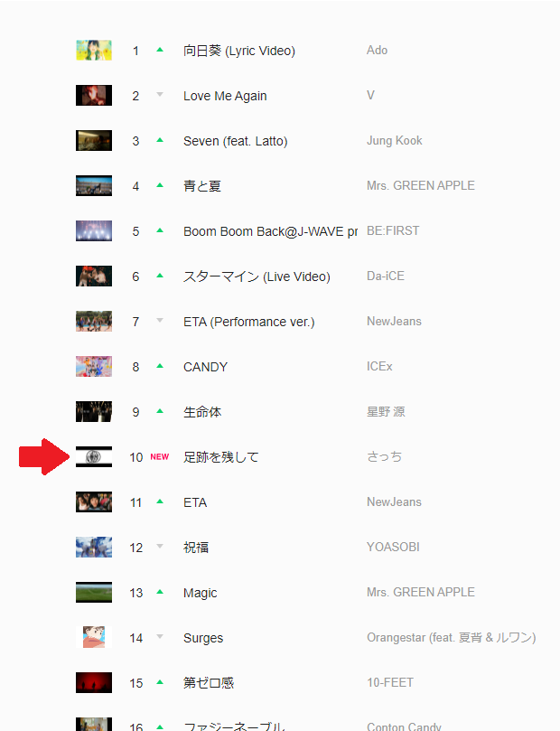This screenshot has width=560, height=731.
Task: Open the thumbnail for 向日葵 (Lyric Video)
Action: (94, 51)
